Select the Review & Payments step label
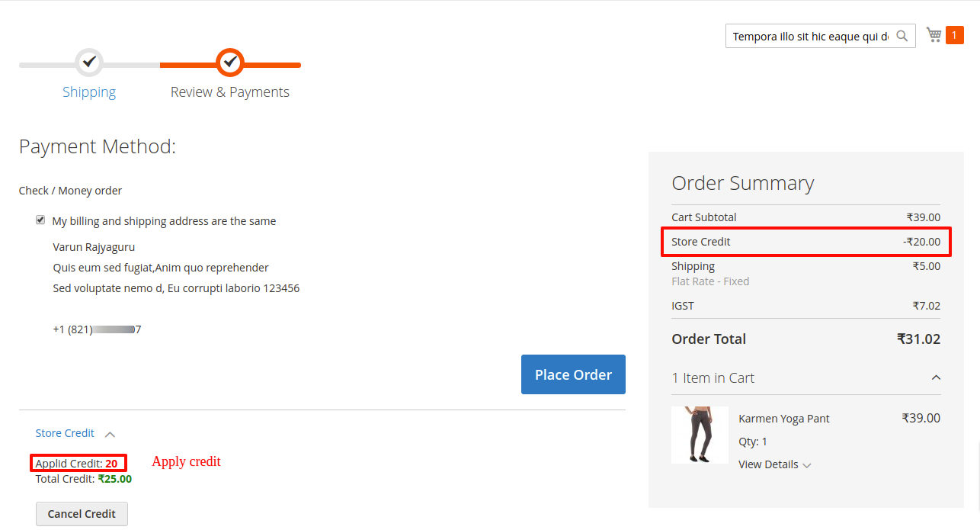980x530 pixels. (x=230, y=92)
